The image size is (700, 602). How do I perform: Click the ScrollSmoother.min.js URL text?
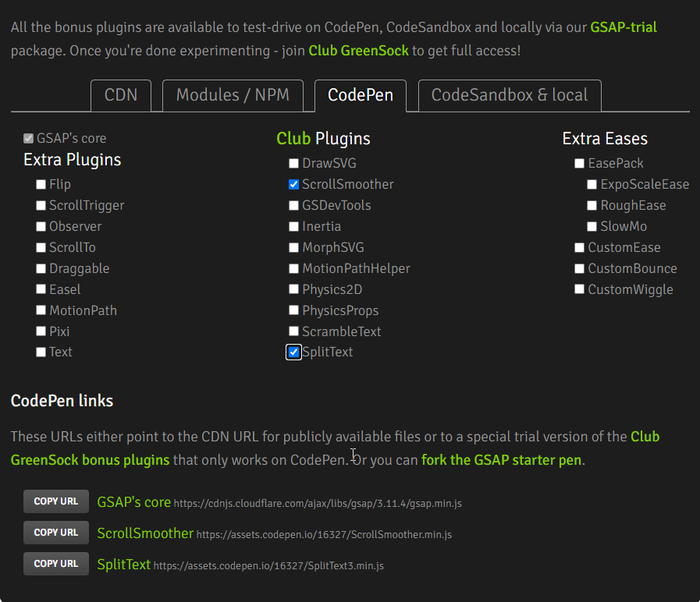[x=324, y=535]
